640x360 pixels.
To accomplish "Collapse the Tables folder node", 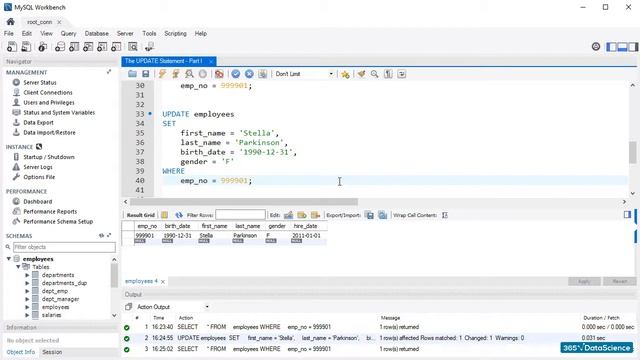I will pyautogui.click(x=18, y=267).
